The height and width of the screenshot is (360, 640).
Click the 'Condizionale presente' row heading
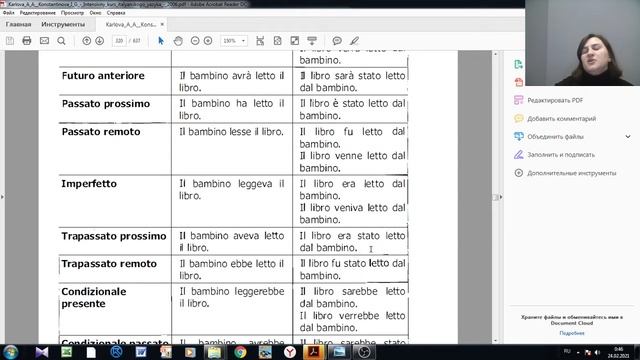[94, 298]
